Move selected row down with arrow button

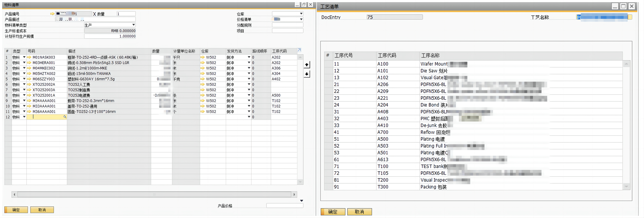point(306,74)
